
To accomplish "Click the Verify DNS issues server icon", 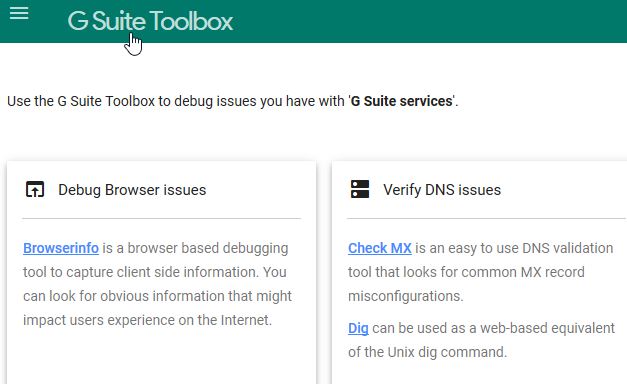I will click(360, 189).
